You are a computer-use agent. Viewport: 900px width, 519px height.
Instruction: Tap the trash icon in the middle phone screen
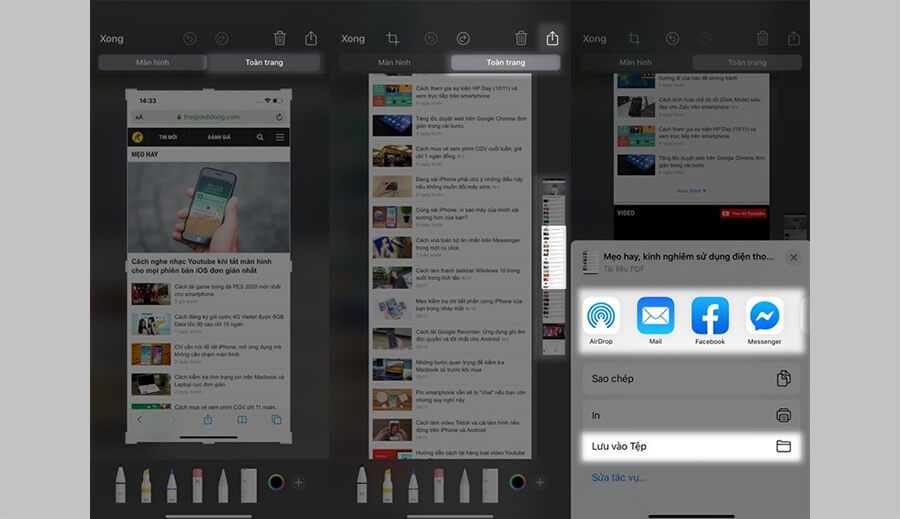tap(521, 38)
